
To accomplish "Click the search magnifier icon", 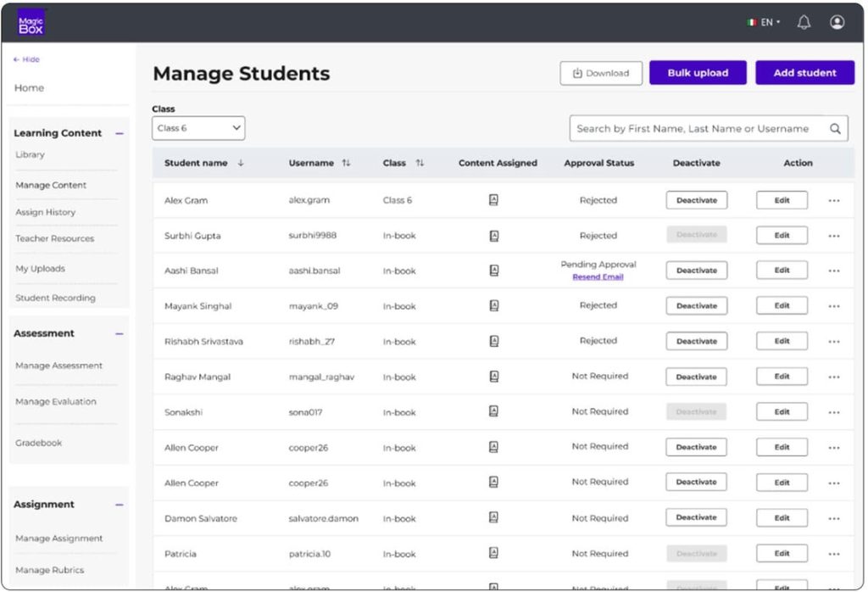I will point(835,129).
